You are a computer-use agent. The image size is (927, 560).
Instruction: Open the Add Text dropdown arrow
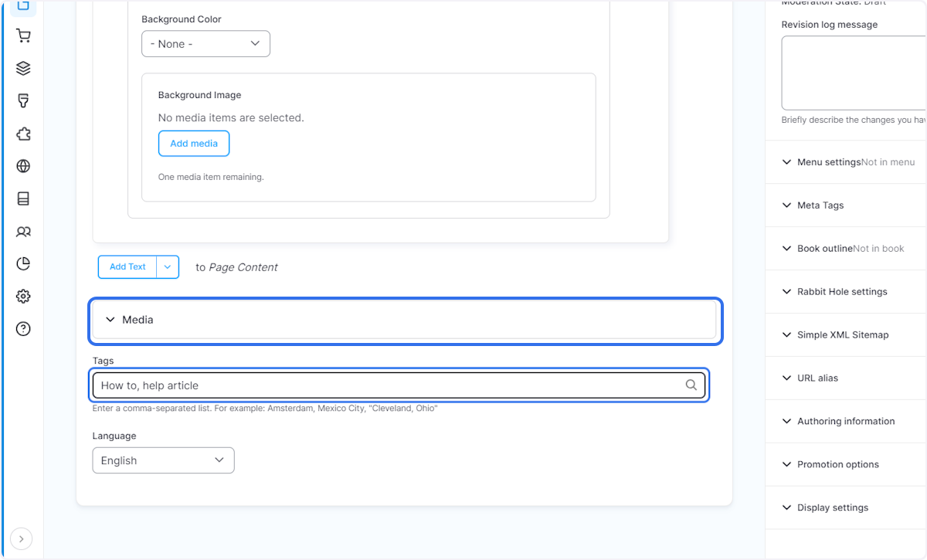(168, 266)
